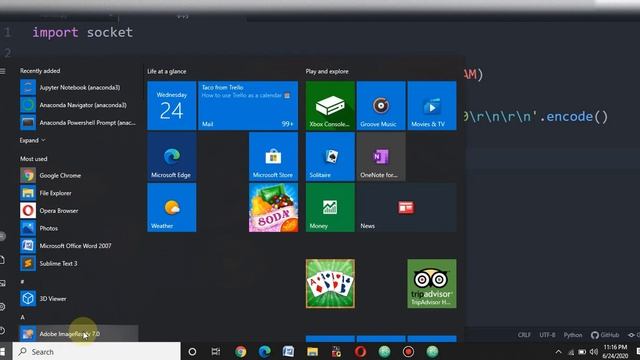This screenshot has height=360, width=640.
Task: Open Sublime Text 3 from Most used
Action: 78,263
